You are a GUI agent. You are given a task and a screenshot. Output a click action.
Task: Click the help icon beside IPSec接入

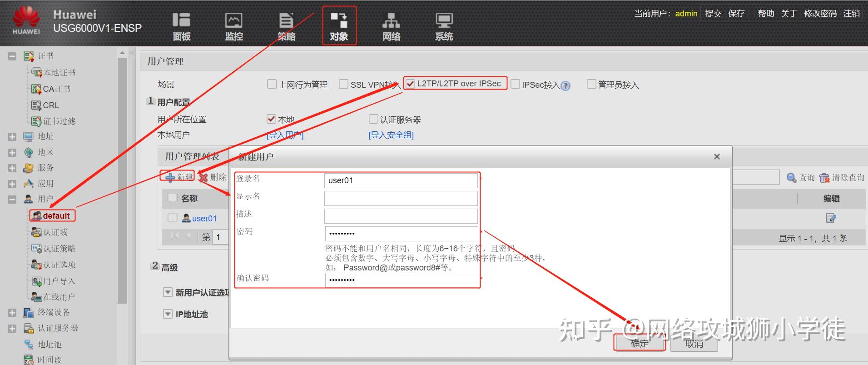point(565,85)
